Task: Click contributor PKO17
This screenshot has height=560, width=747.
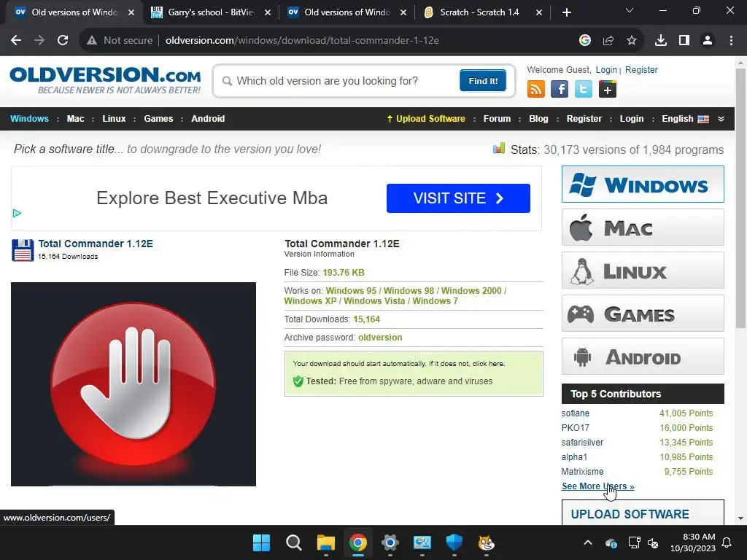Action: point(575,427)
